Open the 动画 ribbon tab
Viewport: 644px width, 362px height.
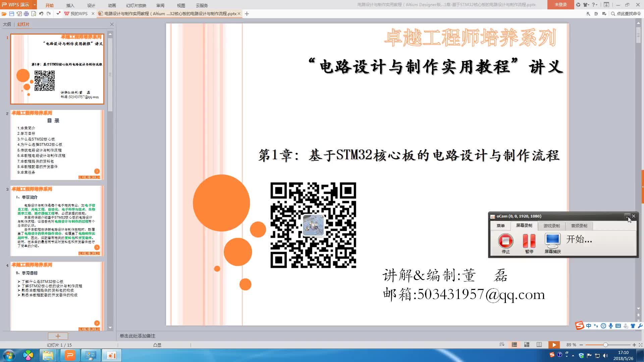coord(112,5)
